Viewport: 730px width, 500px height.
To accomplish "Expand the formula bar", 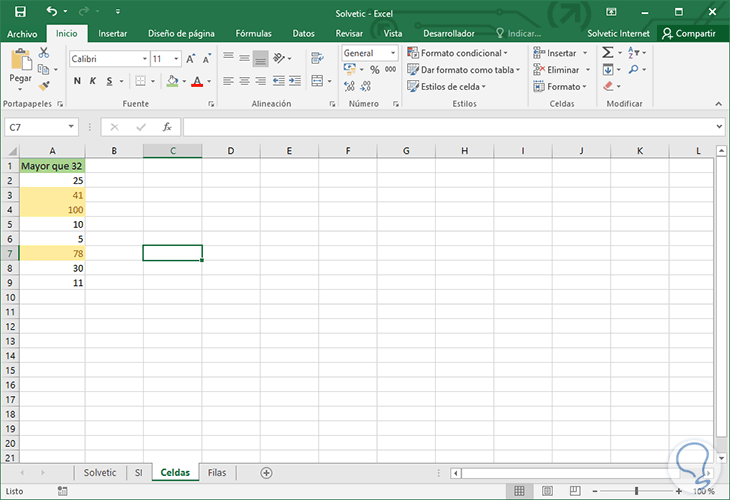I will [x=719, y=127].
